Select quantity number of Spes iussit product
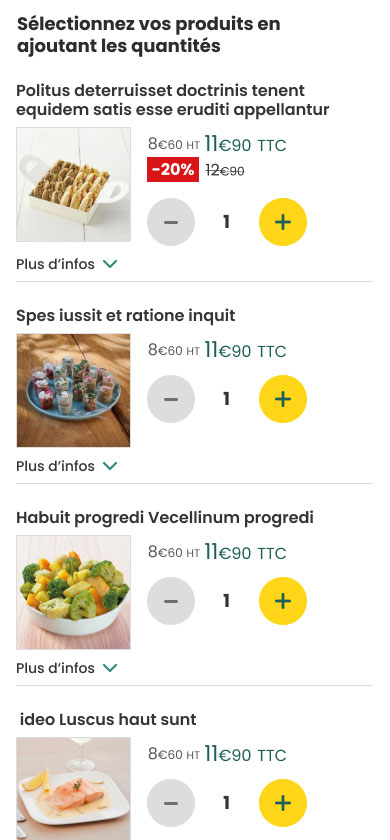This screenshot has width=390, height=840. pyautogui.click(x=227, y=399)
